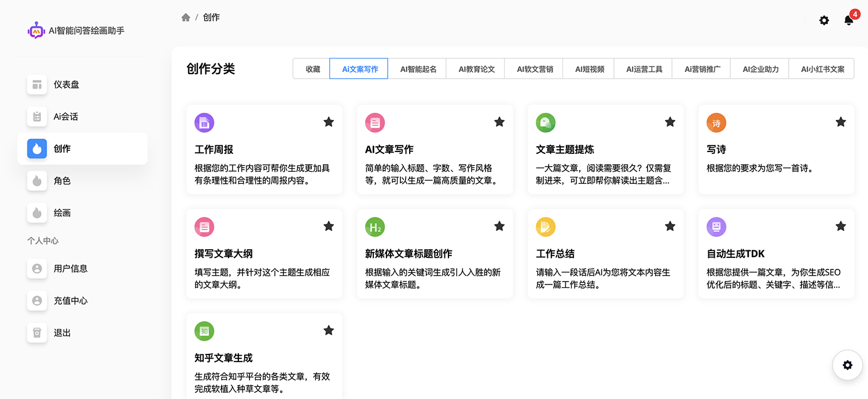Toggle favorite star on AI文章写作 card

(x=499, y=121)
